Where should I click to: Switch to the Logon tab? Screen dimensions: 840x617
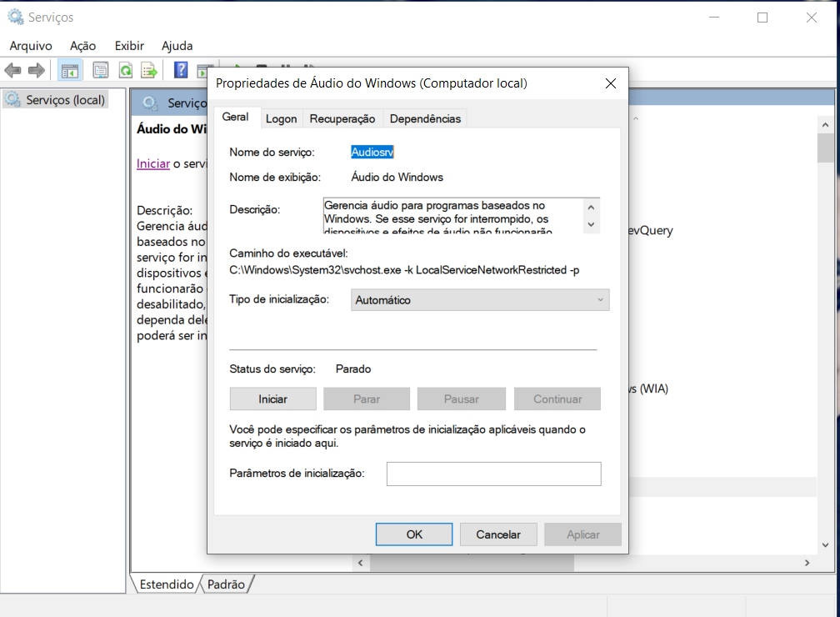[282, 118]
